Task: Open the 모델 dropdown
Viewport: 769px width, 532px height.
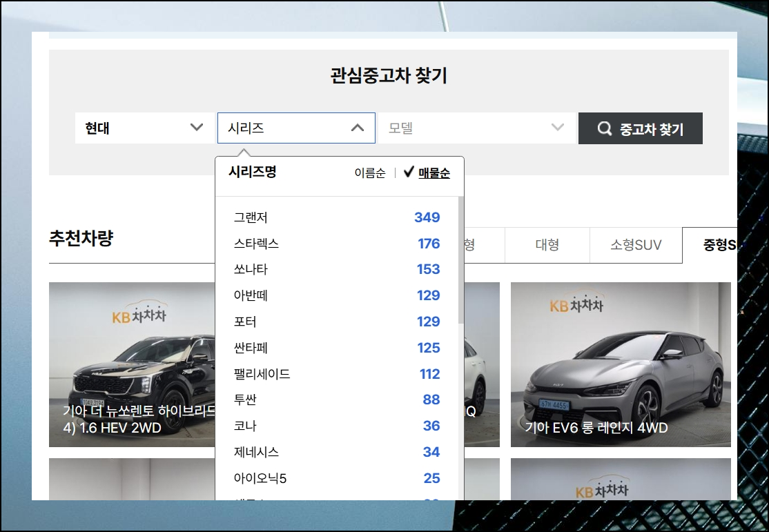Action: click(477, 128)
